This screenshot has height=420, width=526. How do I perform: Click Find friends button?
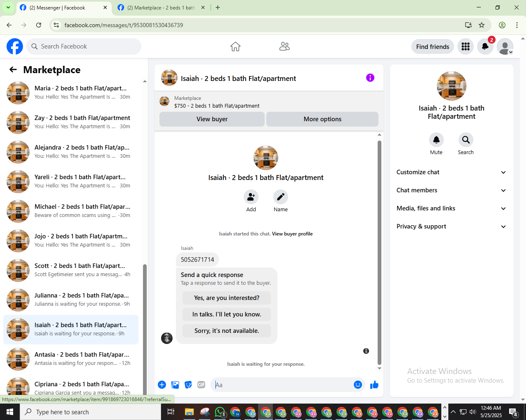click(x=433, y=46)
